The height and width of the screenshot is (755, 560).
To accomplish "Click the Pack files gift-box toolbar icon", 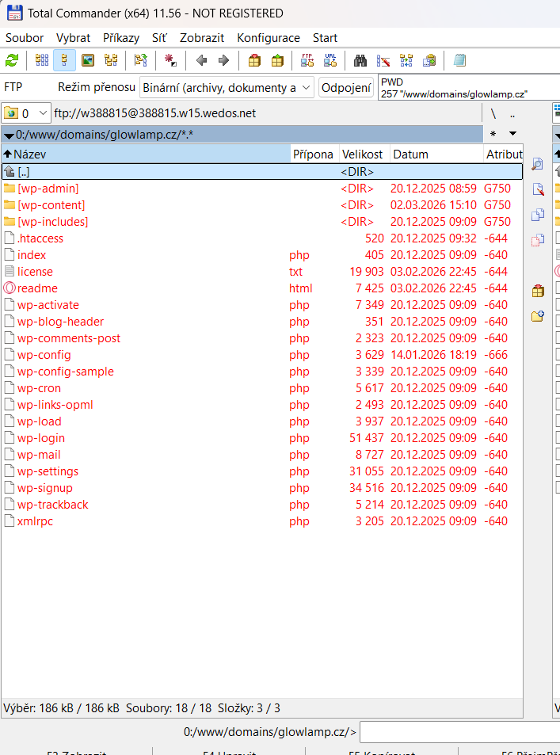I will point(254,60).
